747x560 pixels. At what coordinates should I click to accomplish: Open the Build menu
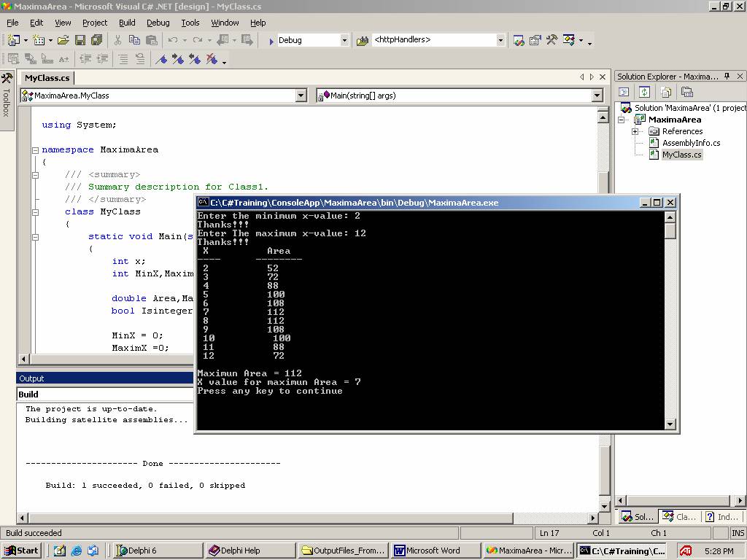[x=127, y=23]
